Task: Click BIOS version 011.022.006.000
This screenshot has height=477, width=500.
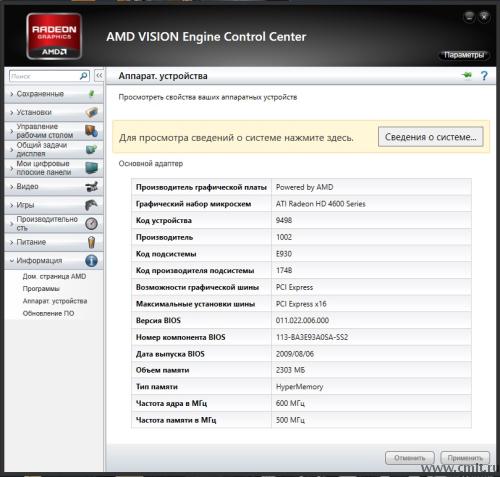Action: [302, 320]
